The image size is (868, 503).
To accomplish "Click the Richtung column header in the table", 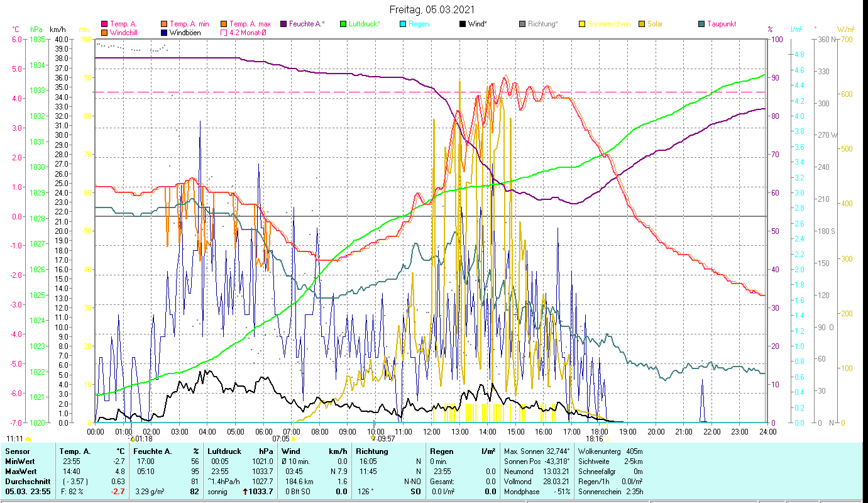I will (372, 451).
